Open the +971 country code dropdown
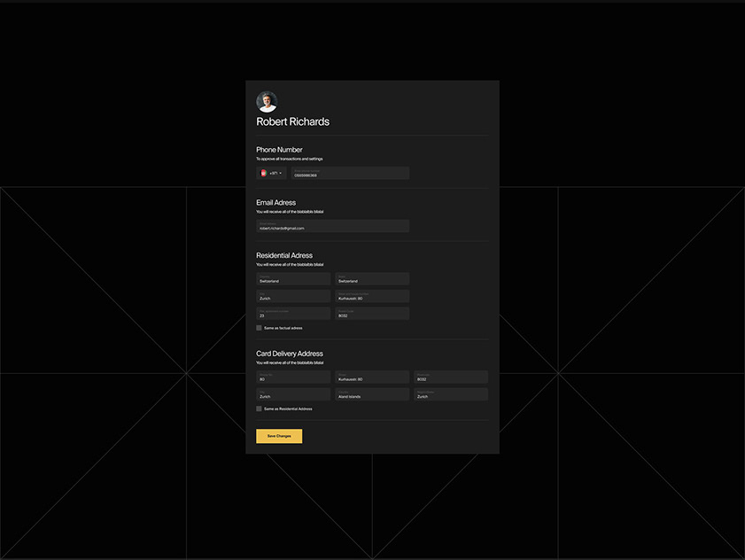The height and width of the screenshot is (560, 745). pos(277,173)
